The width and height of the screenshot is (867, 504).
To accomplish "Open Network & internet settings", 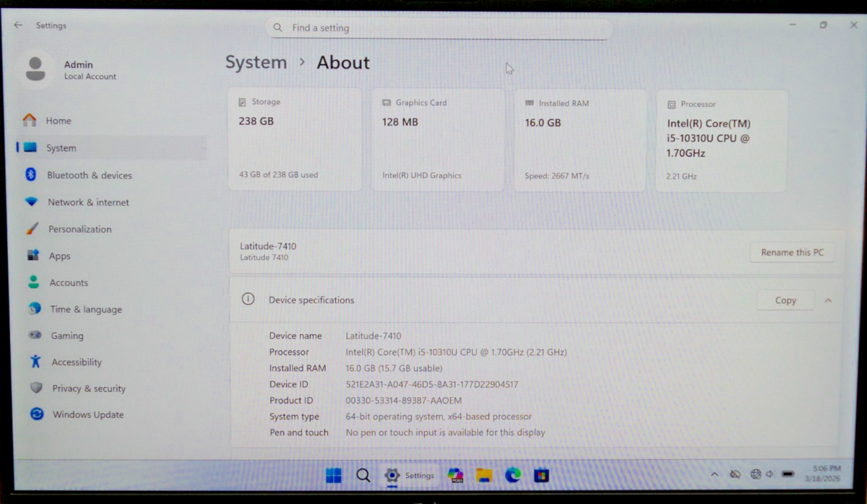I will (87, 202).
